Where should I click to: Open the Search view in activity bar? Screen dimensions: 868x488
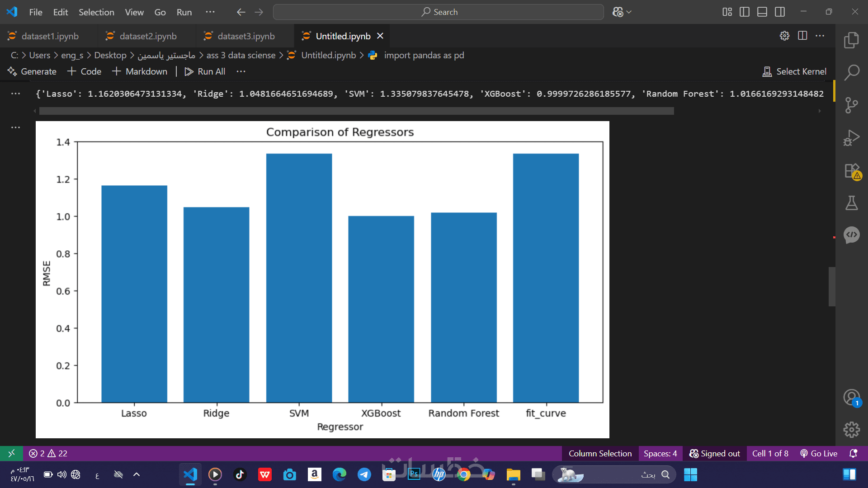[x=851, y=72]
